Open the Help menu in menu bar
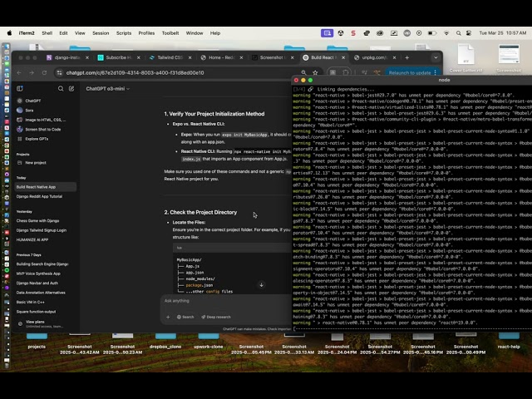This screenshot has width=532, height=399. pyautogui.click(x=215, y=33)
